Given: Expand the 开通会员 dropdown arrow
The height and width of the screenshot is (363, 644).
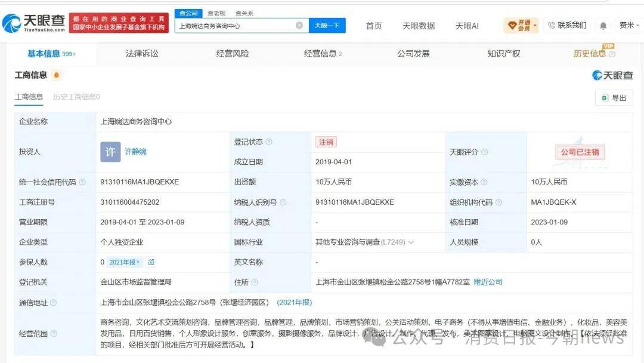Looking at the screenshot, I should (x=535, y=26).
